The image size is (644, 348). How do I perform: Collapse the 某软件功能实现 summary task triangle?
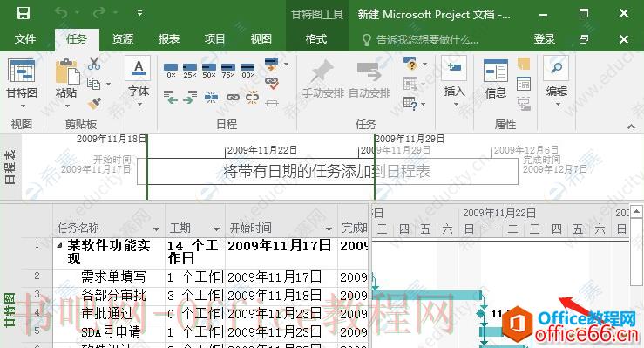60,246
